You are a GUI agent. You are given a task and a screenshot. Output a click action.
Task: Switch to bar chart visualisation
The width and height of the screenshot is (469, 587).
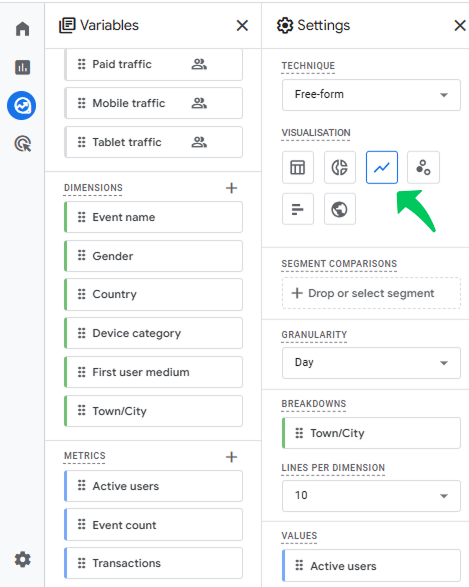point(298,209)
